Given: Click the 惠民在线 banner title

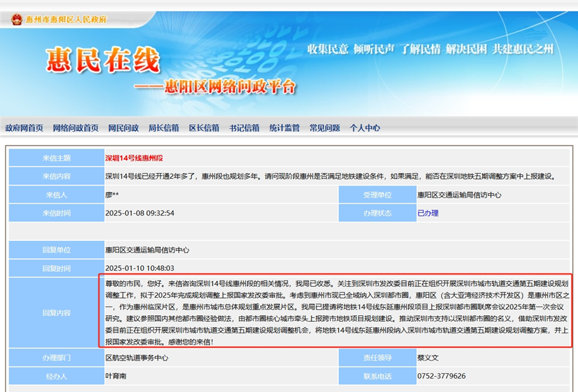Looking at the screenshot, I should tap(103, 60).
